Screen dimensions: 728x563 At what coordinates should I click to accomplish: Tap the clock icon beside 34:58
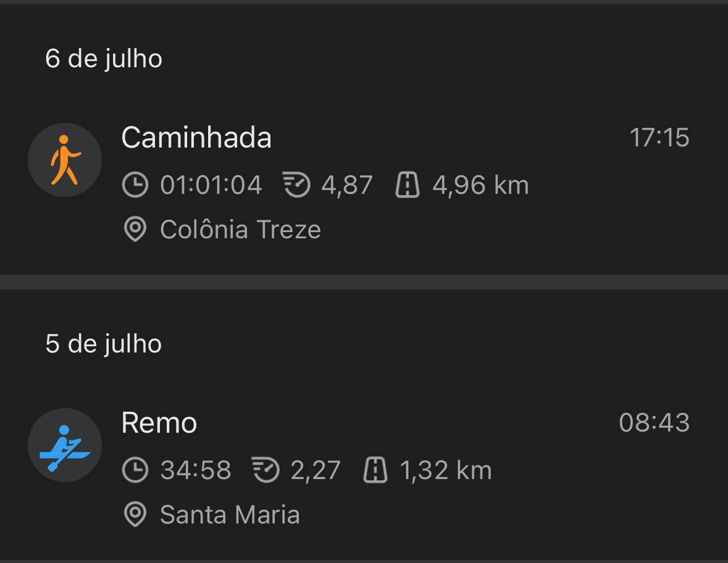(135, 470)
